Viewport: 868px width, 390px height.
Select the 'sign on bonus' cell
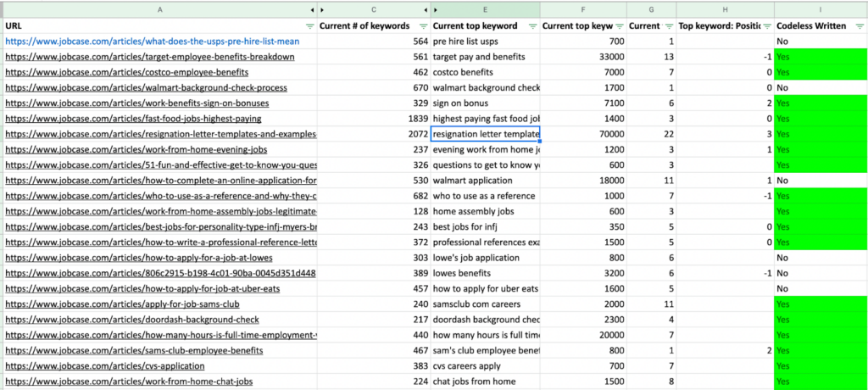coord(486,103)
